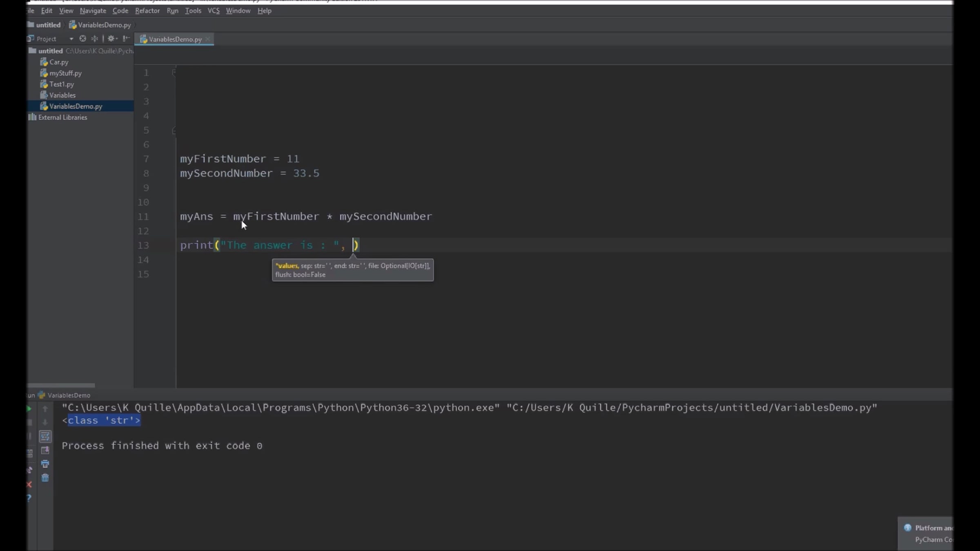Click the highlighted class 'str' output
The width and height of the screenshot is (980, 551).
pyautogui.click(x=104, y=420)
